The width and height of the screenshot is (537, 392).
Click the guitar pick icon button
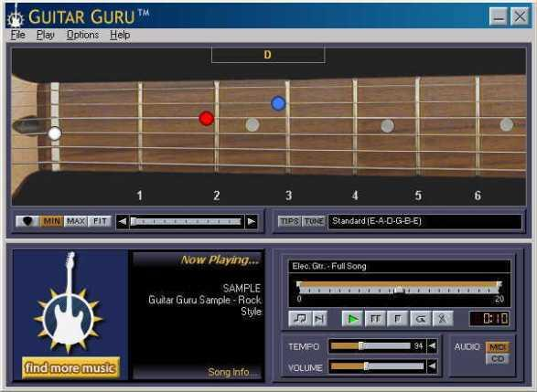tap(27, 221)
